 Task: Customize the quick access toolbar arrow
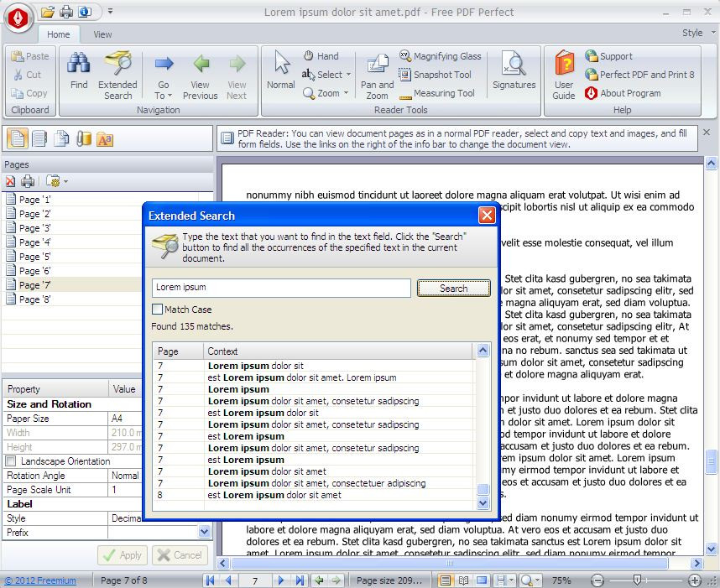(110, 11)
